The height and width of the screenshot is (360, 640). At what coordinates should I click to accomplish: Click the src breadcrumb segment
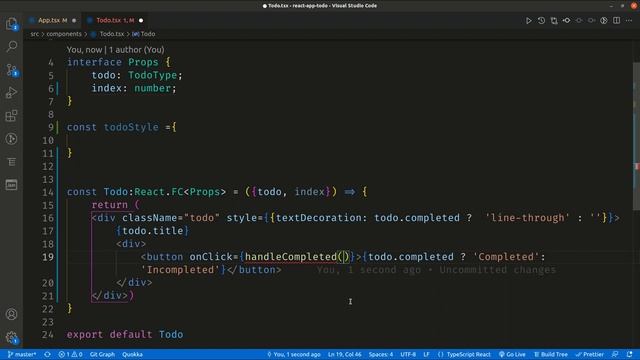coord(35,34)
